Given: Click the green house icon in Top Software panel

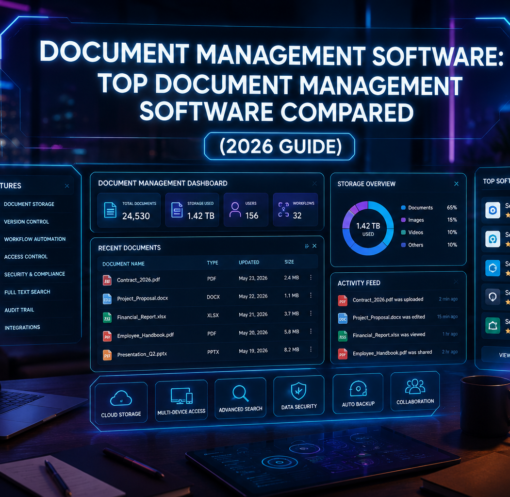Looking at the screenshot, I should [x=492, y=325].
